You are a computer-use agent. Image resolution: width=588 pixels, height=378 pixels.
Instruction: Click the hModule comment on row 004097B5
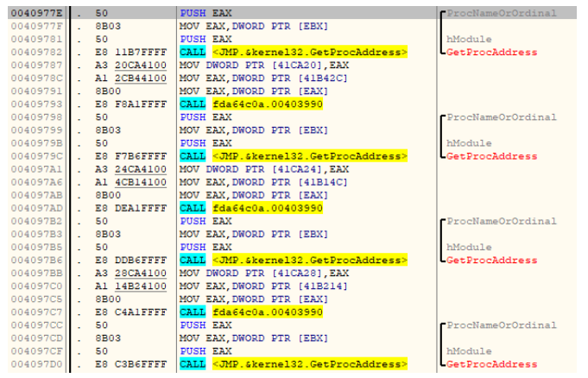click(468, 247)
